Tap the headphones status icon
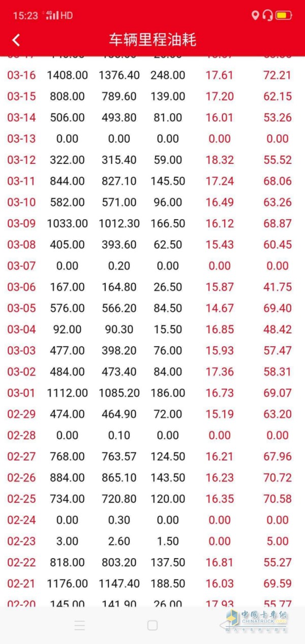The height and width of the screenshot is (644, 305). point(268,15)
